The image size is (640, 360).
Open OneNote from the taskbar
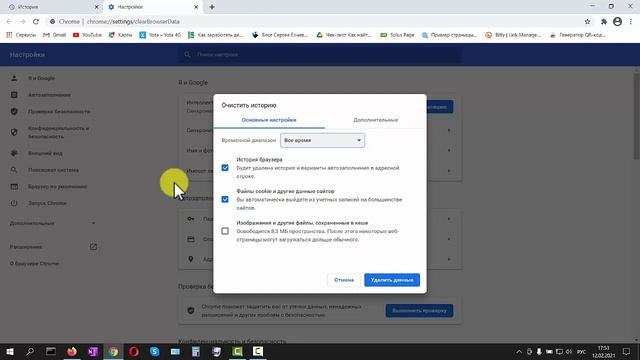tap(93, 351)
